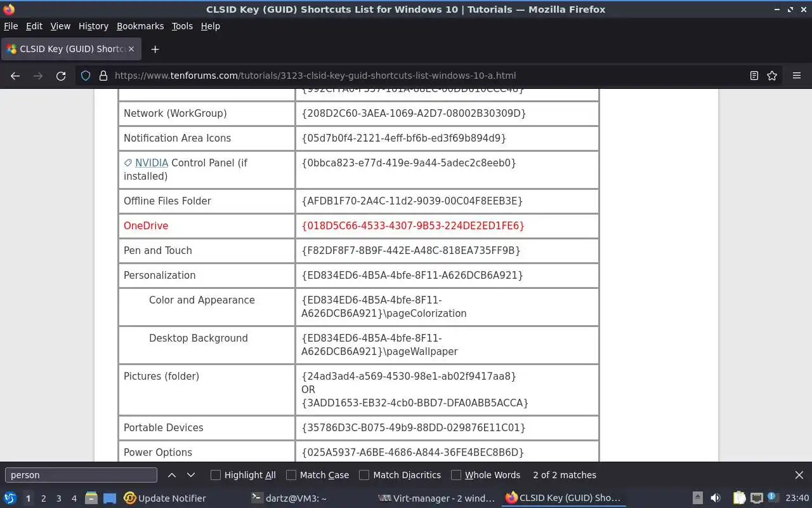Switch to virtual desktop 3
The height and width of the screenshot is (508, 812).
58,498
